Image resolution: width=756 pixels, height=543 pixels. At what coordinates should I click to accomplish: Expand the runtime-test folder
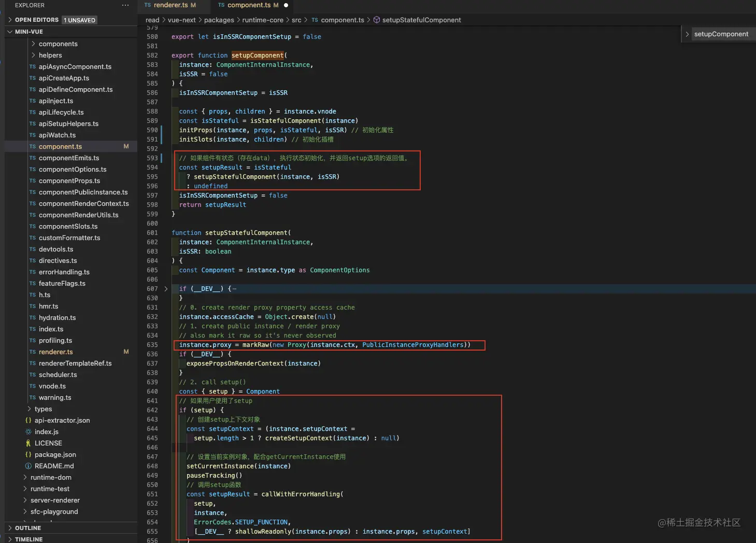click(x=25, y=489)
